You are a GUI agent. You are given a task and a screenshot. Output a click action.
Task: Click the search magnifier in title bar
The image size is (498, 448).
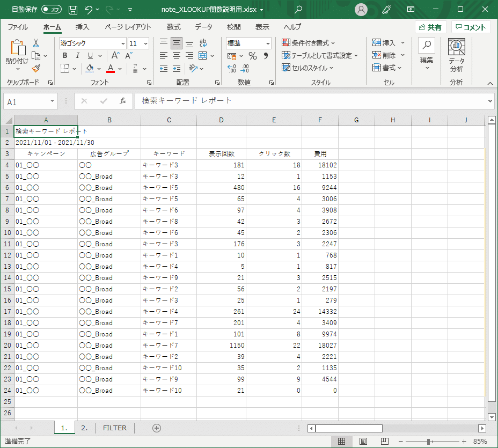298,10
